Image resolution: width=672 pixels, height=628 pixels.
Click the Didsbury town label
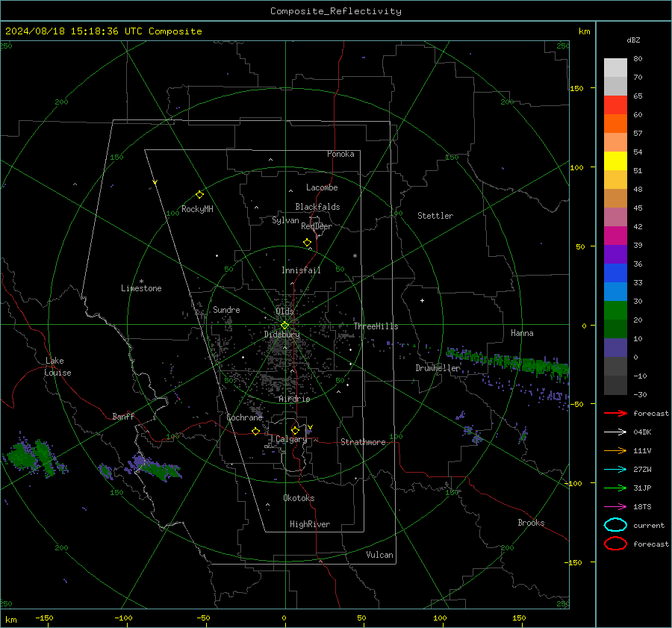pyautogui.click(x=281, y=335)
